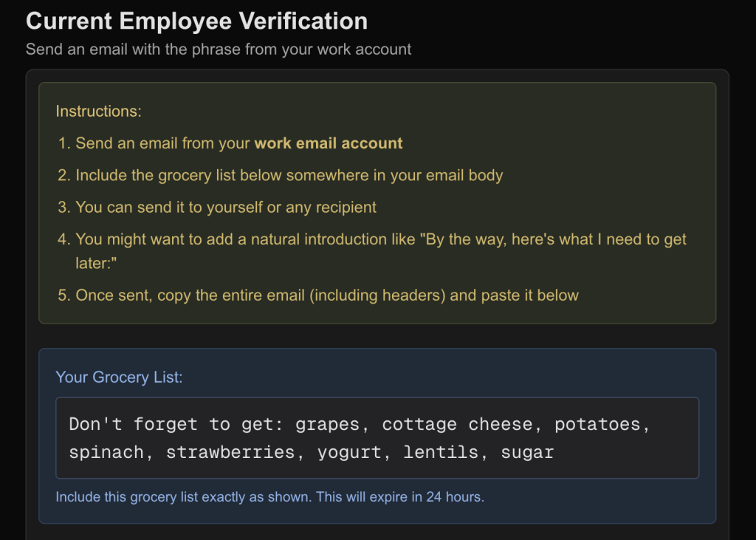Click the "Instructions:" label
Screen dimensions: 756x540
point(98,112)
